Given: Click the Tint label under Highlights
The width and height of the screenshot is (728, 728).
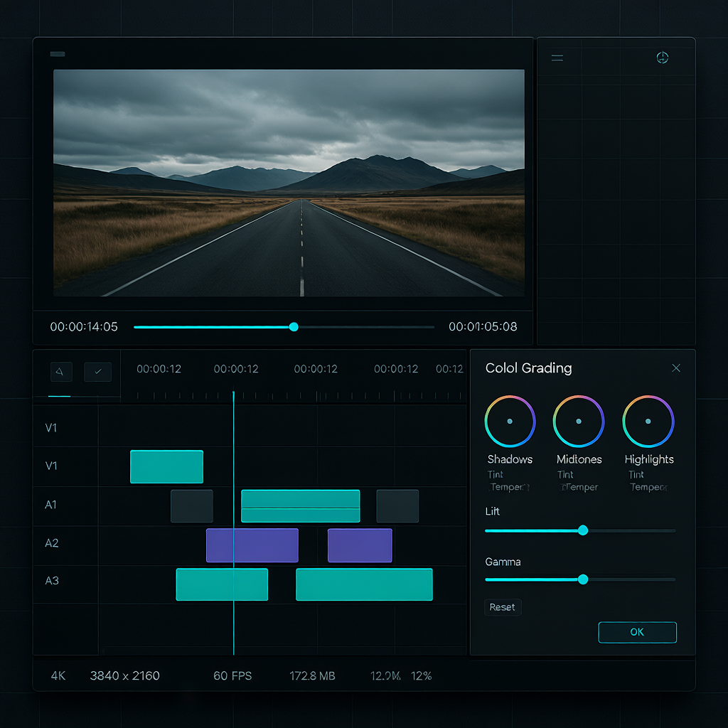Looking at the screenshot, I should (636, 474).
